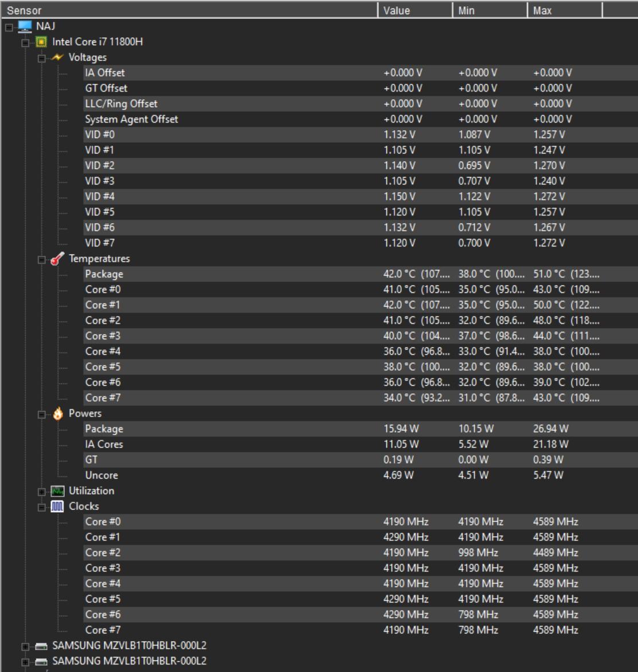Select Core #5 row under Clocks
The image size is (638, 672).
click(x=360, y=599)
